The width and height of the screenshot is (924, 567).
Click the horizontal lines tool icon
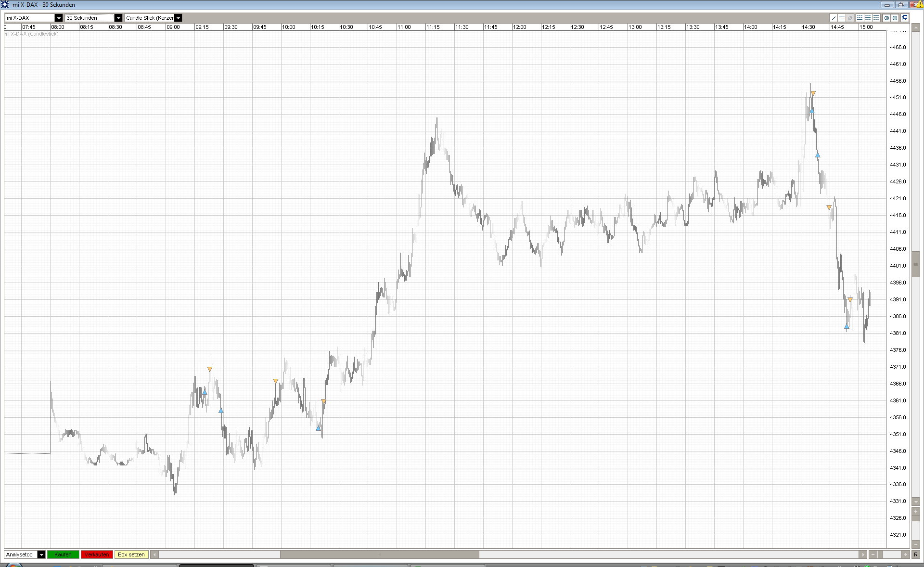coord(842,18)
